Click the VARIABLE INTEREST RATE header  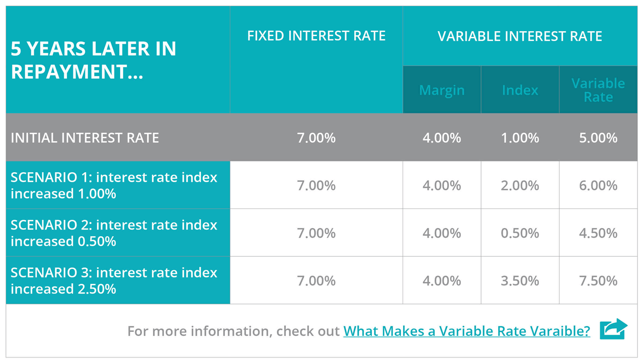(520, 36)
